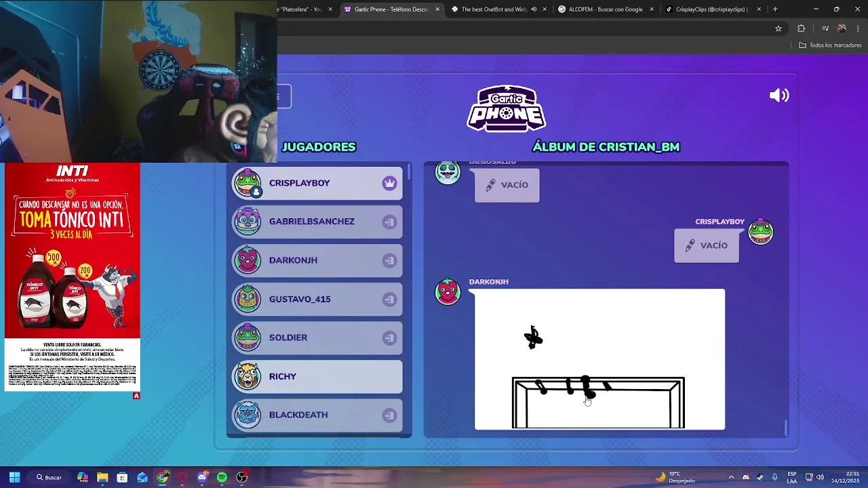Open the Windows Start menu

pos(14,477)
